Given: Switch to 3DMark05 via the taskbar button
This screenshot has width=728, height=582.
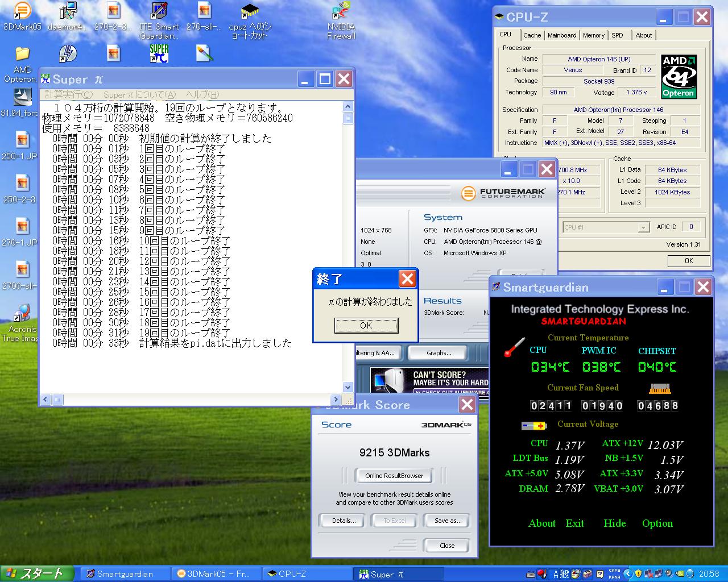Looking at the screenshot, I should tap(216, 574).
